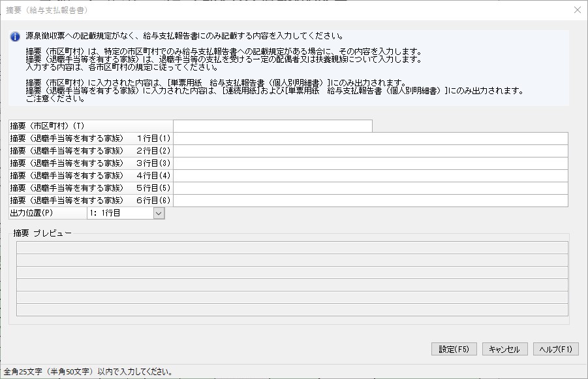Activate the 4行目 退職手当等 input box

pos(370,176)
